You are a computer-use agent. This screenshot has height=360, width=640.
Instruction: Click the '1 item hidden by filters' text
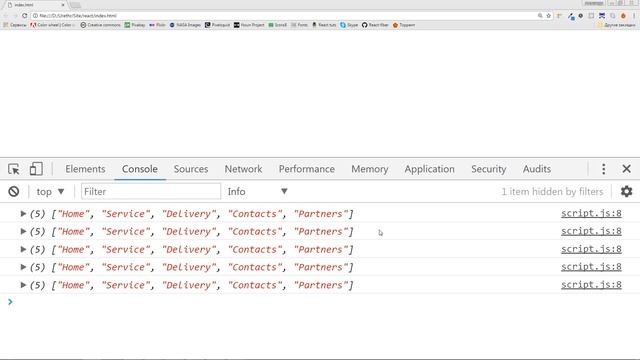click(552, 191)
